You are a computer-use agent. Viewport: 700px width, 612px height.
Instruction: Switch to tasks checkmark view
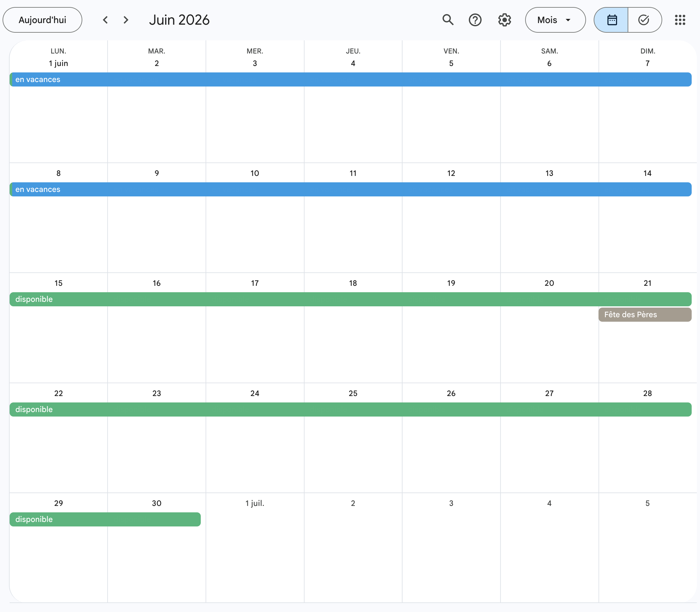pos(644,20)
